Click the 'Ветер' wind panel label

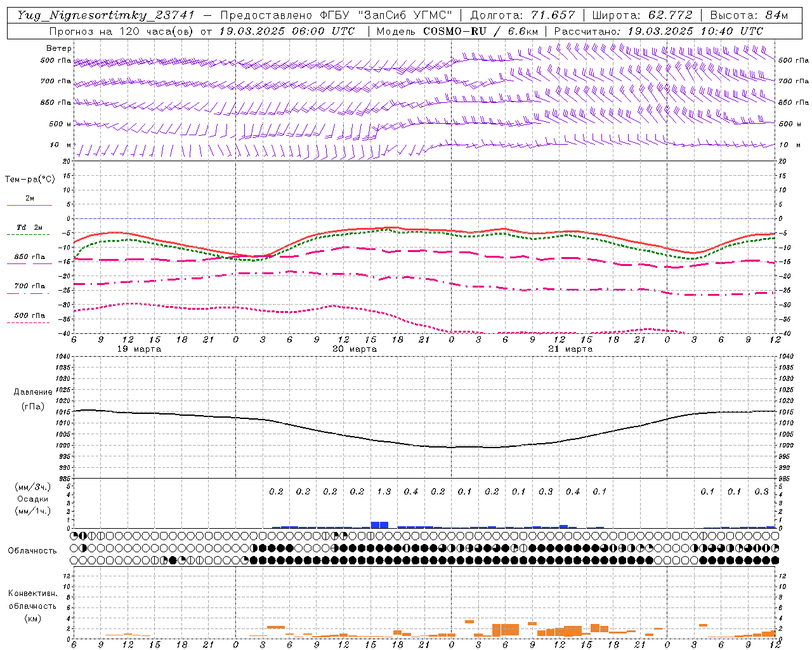point(59,48)
